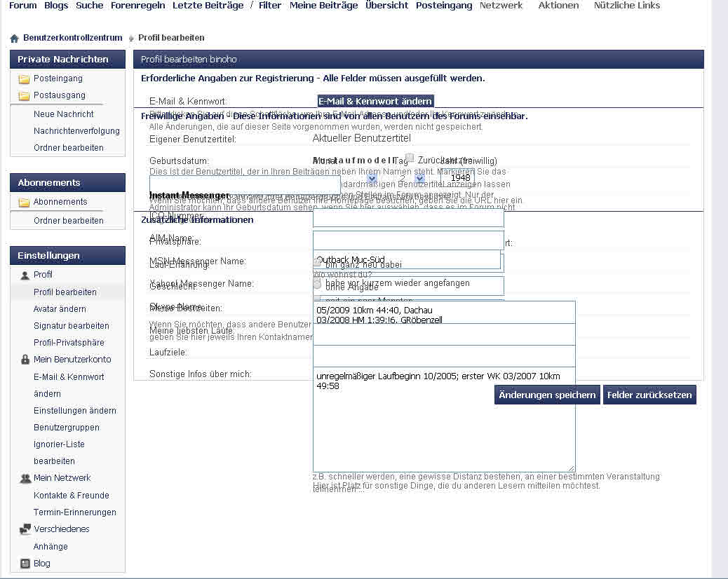Click Felder zurücksetzen button

click(649, 395)
